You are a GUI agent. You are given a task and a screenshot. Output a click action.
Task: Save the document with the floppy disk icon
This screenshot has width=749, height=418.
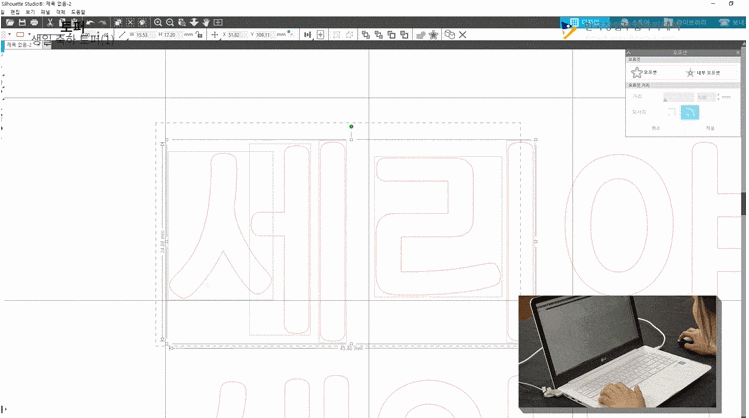pos(22,22)
